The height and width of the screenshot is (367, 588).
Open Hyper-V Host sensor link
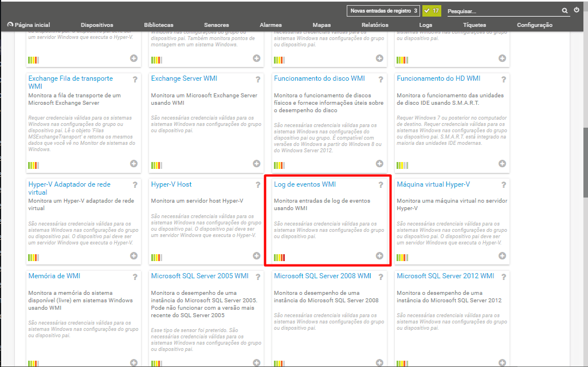(x=171, y=184)
